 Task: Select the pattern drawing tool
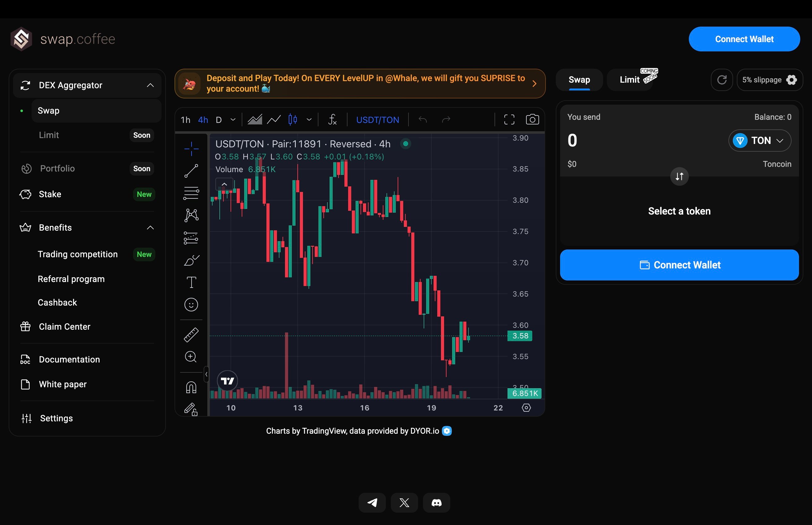191,215
